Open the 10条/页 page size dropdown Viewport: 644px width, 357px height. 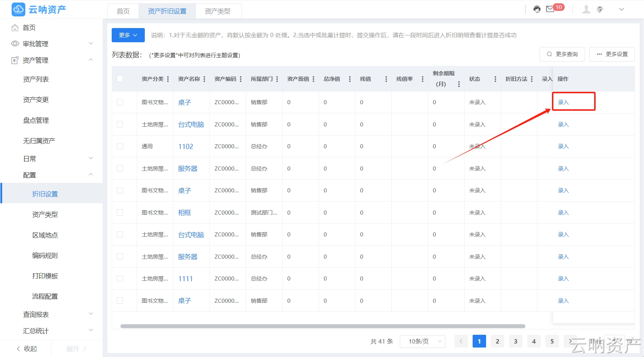422,341
